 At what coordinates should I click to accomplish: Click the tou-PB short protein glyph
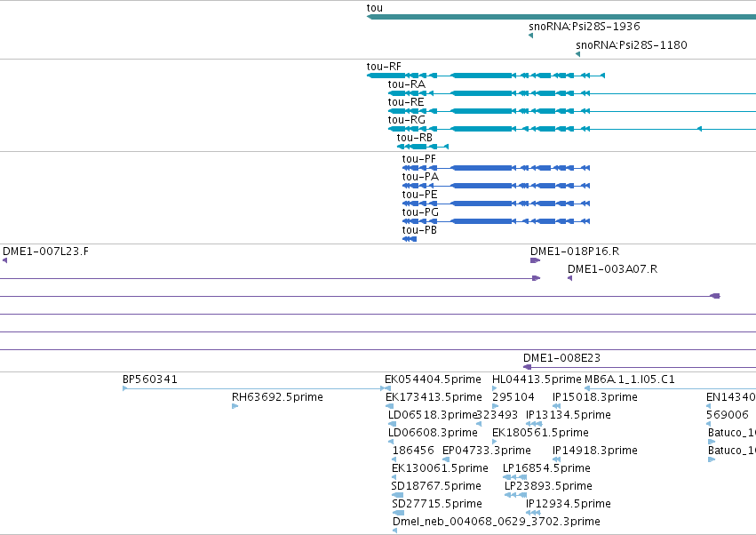[410, 239]
